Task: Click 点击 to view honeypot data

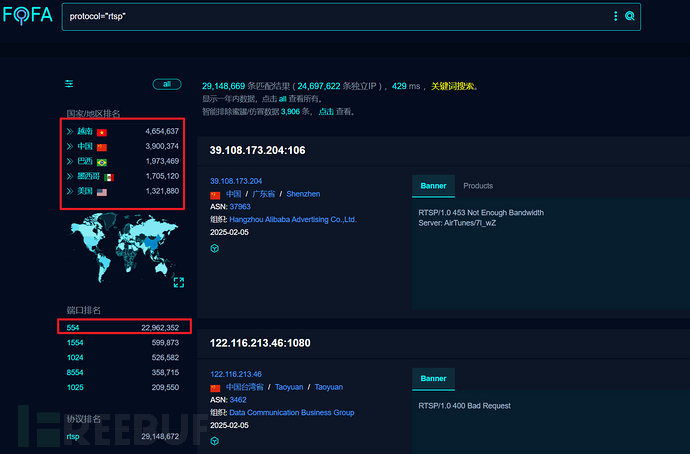Action: tap(326, 112)
